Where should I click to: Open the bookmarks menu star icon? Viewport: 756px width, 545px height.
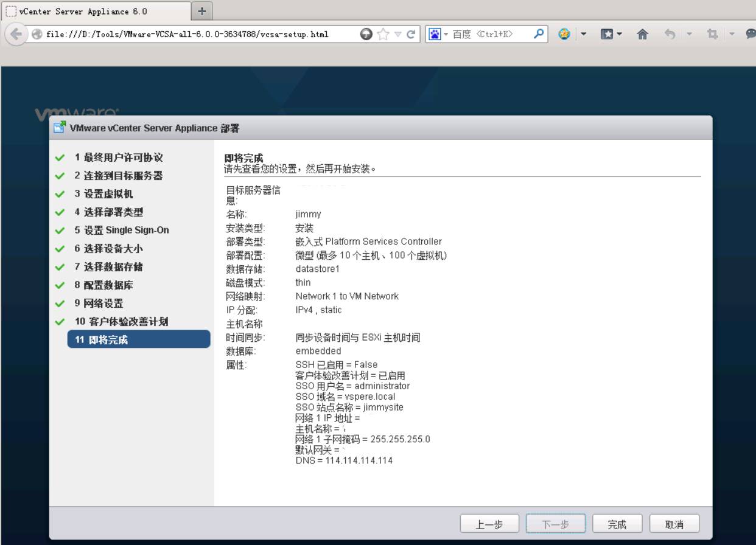607,34
